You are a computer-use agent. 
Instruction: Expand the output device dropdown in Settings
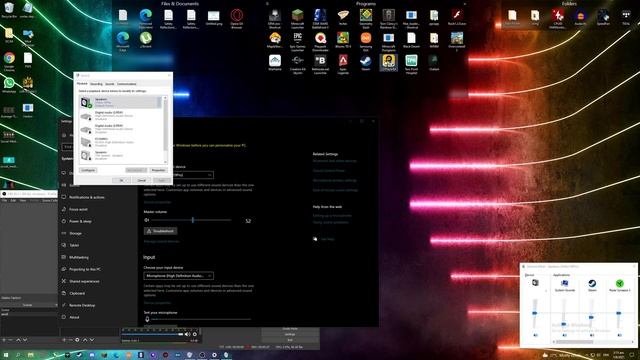192,175
